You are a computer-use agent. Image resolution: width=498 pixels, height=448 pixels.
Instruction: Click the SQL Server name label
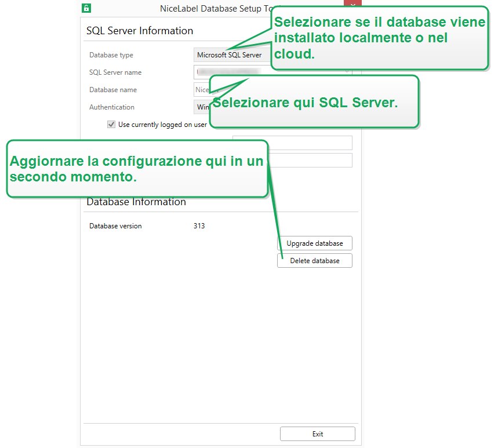coord(115,72)
